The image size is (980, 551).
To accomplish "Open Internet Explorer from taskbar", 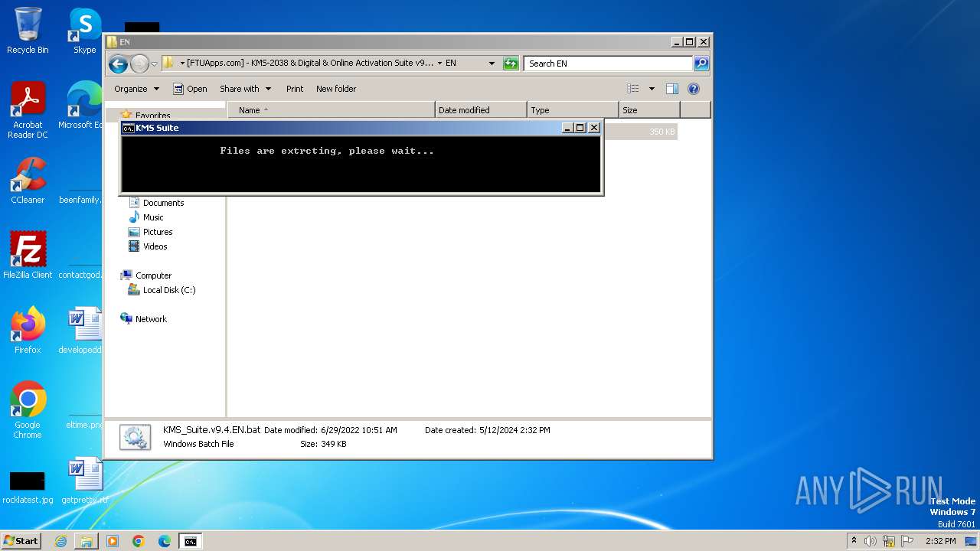I will pyautogui.click(x=60, y=541).
